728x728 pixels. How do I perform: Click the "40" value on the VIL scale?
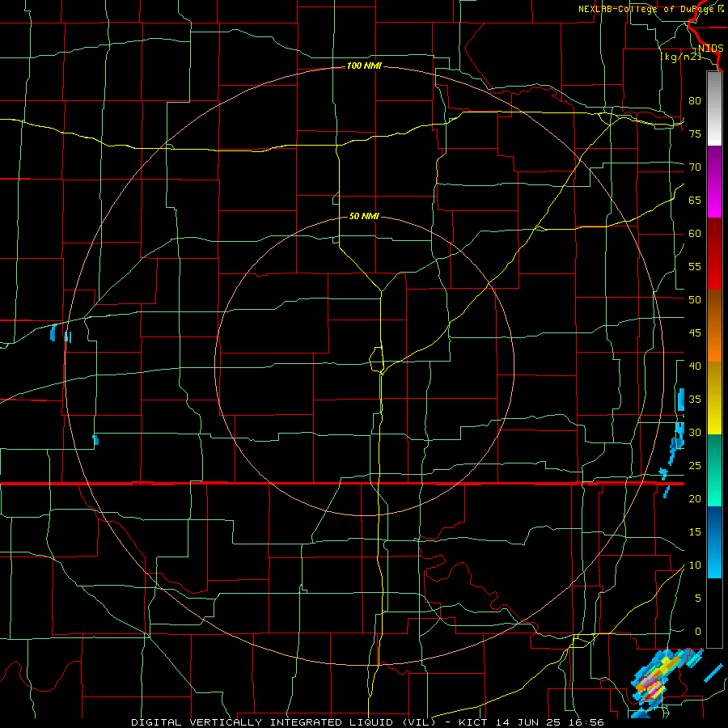(695, 366)
